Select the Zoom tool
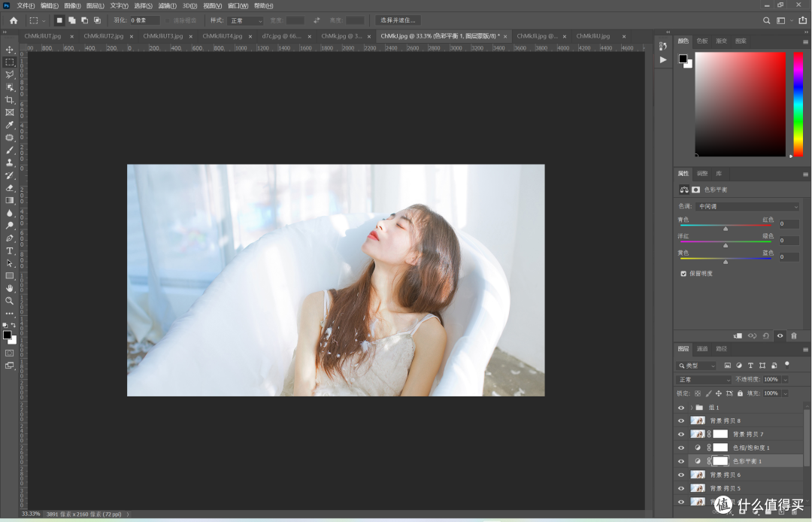Image resolution: width=812 pixels, height=522 pixels. 9,301
